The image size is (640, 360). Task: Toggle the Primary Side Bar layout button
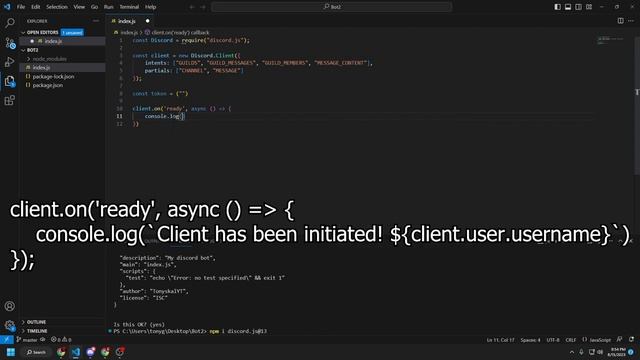point(558,7)
